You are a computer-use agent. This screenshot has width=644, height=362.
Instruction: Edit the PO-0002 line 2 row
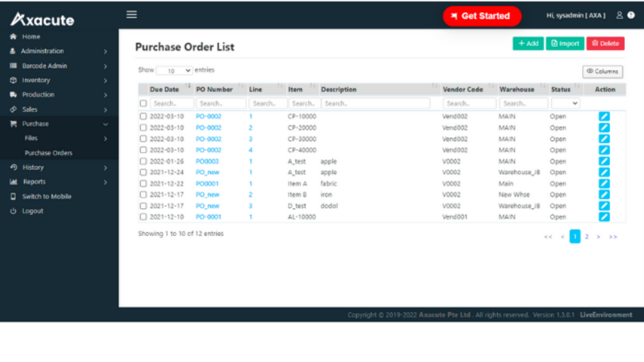point(604,128)
